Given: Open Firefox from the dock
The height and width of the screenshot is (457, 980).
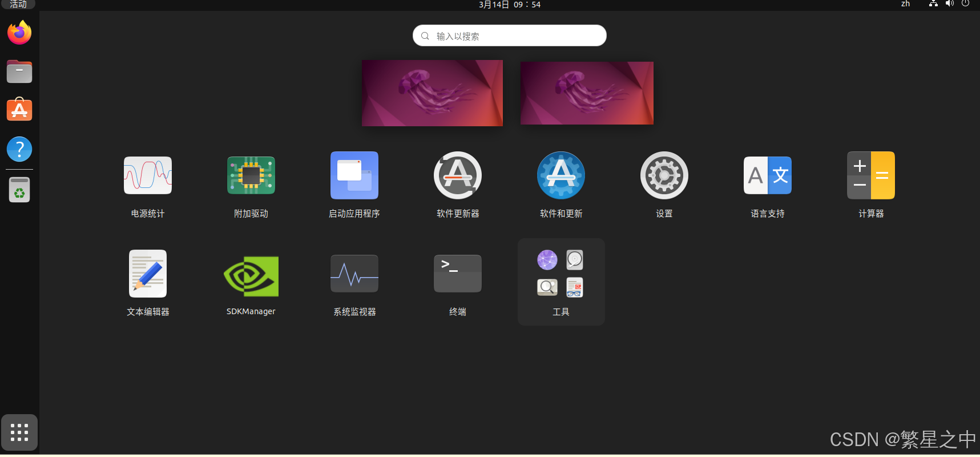Looking at the screenshot, I should 19,33.
